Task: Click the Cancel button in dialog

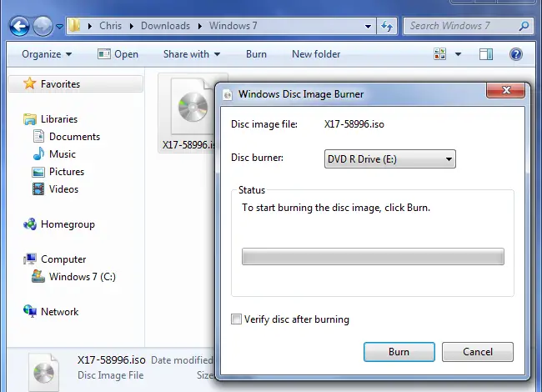Action: click(x=478, y=352)
